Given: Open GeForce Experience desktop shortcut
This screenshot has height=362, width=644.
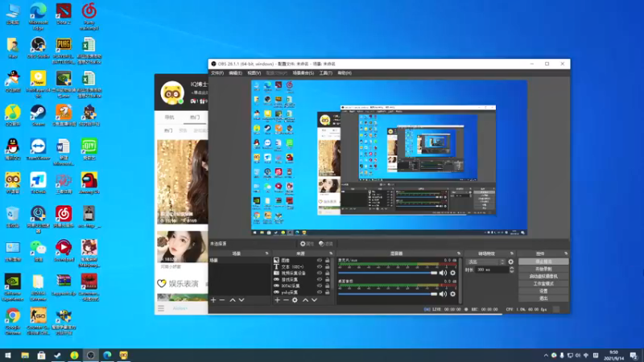Looking at the screenshot, I should (x=13, y=287).
